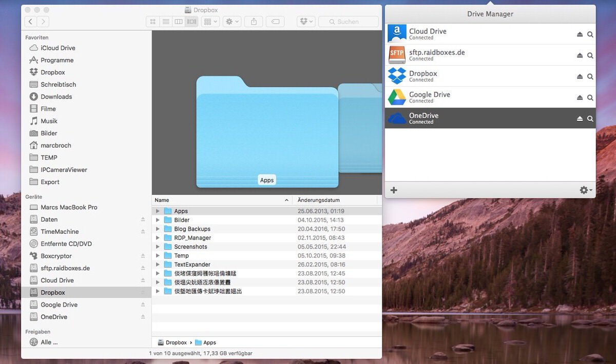
Task: Switch Finder to column view
Action: tap(179, 22)
